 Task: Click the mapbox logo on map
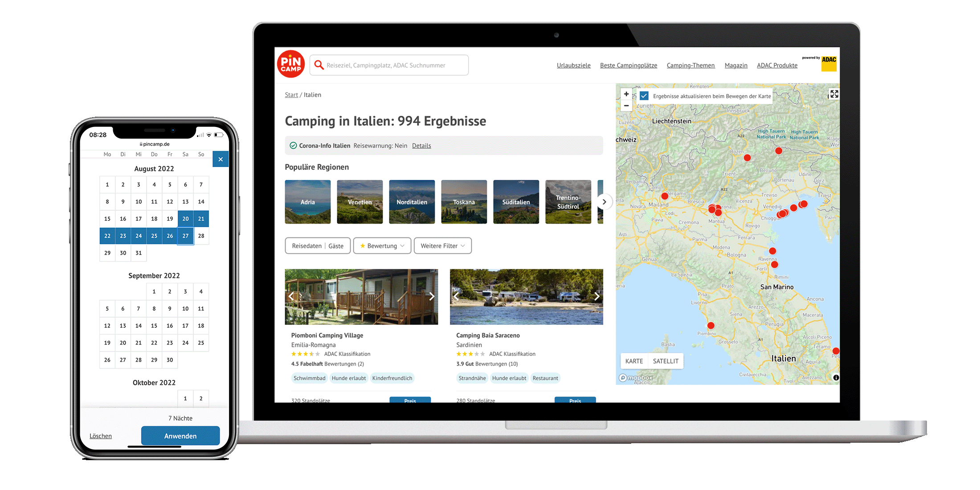coord(636,378)
